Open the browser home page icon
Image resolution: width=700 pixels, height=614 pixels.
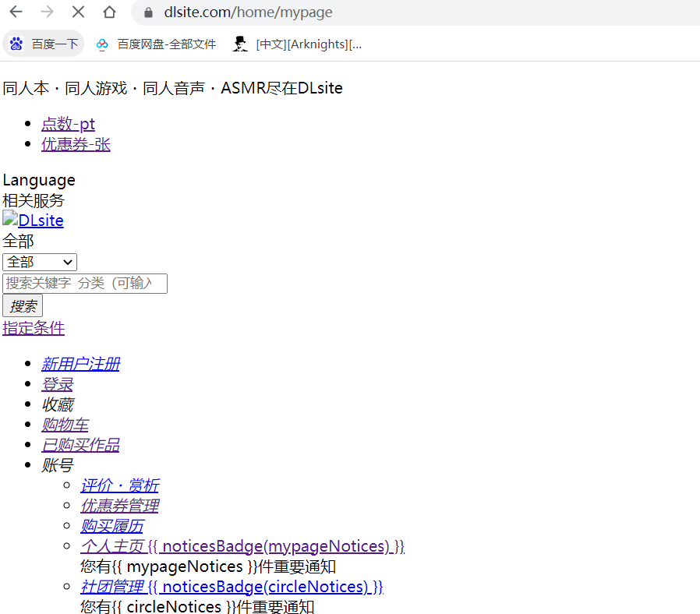pyautogui.click(x=109, y=12)
